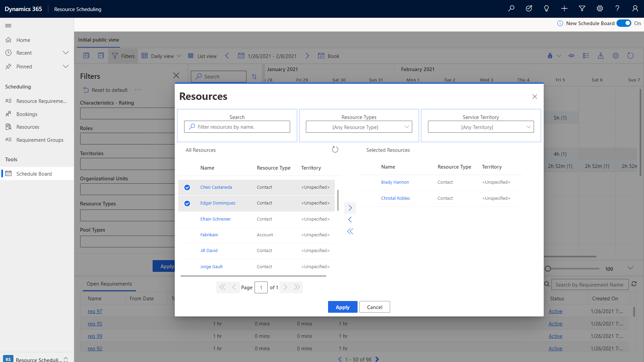
Task: Select the Schedule Board menu item
Action: click(x=34, y=173)
